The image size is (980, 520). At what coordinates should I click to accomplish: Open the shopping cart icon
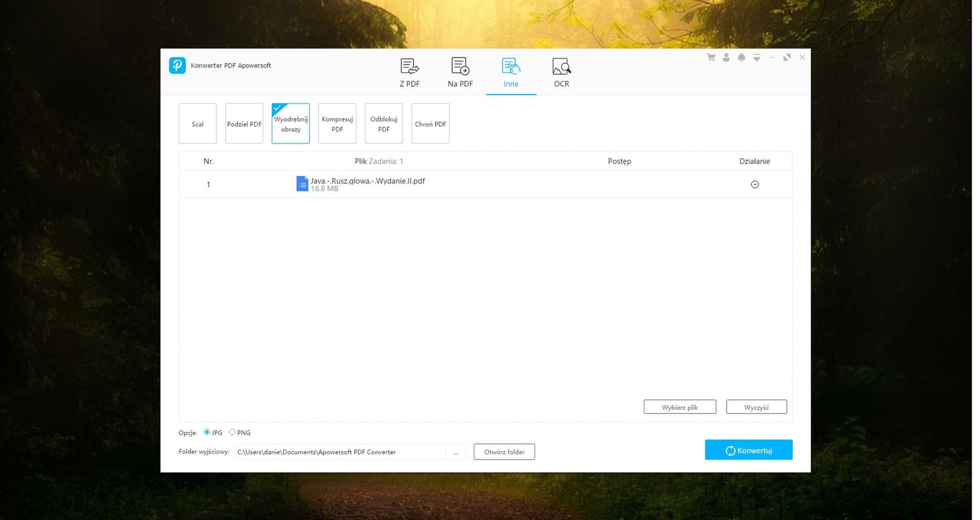(x=711, y=58)
